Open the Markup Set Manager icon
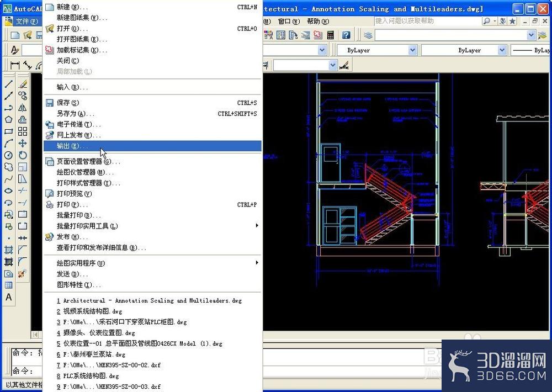The image size is (552, 392). 318,35
